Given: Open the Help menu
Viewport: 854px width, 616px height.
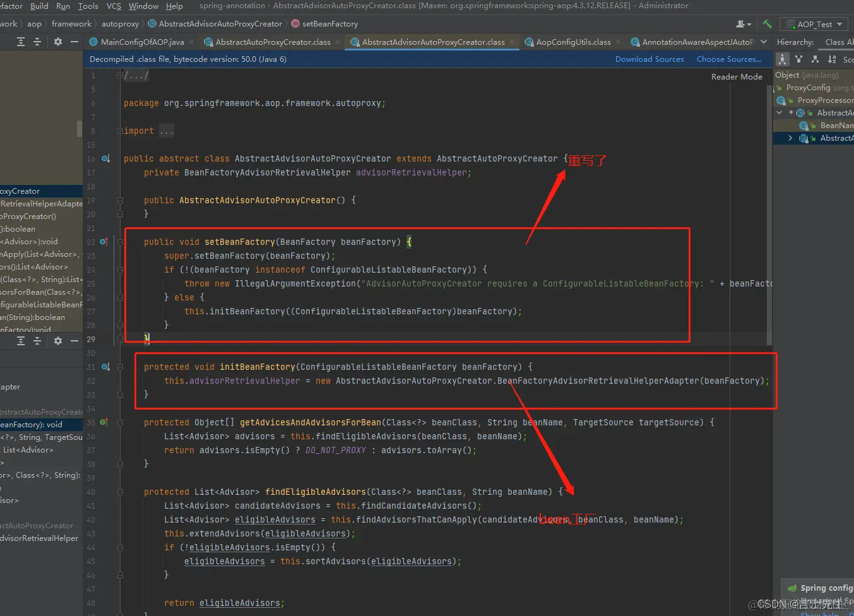Looking at the screenshot, I should pos(174,6).
